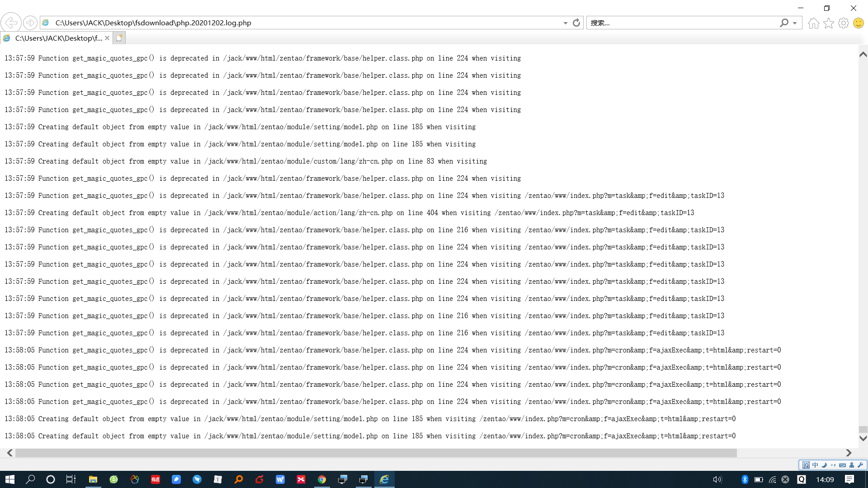The width and height of the screenshot is (868, 488).
Task: Toggle the IME moon half-width mode
Action: coord(824,465)
